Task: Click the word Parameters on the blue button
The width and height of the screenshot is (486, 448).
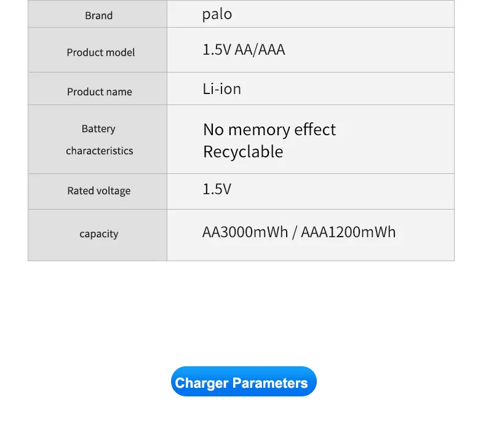Action: pos(270,383)
